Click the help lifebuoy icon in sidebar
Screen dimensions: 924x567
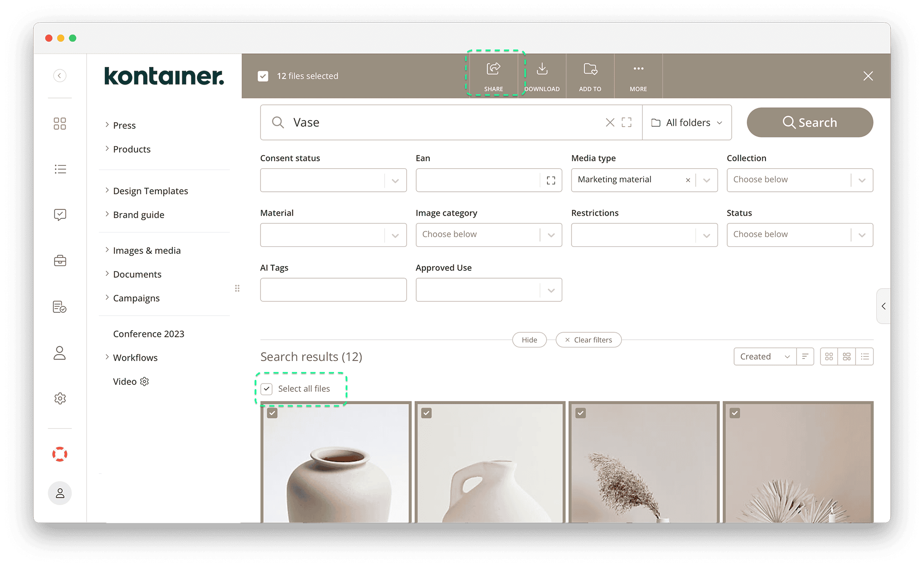[x=60, y=454]
